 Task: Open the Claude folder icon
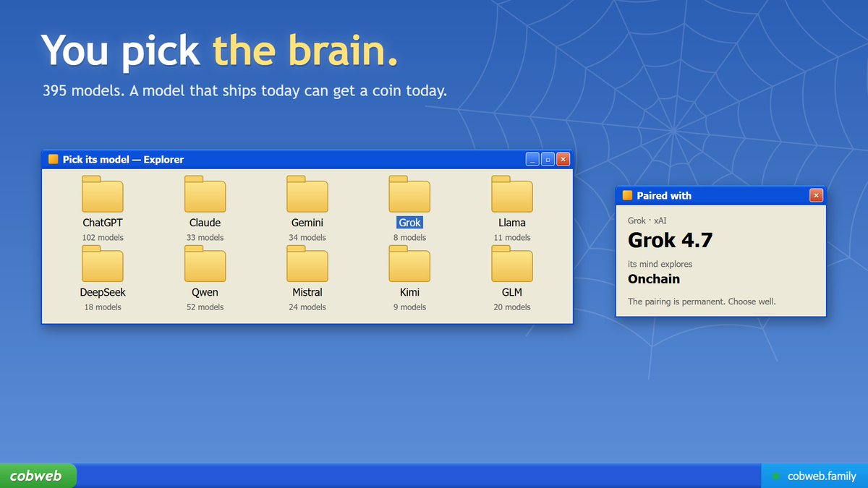[205, 194]
